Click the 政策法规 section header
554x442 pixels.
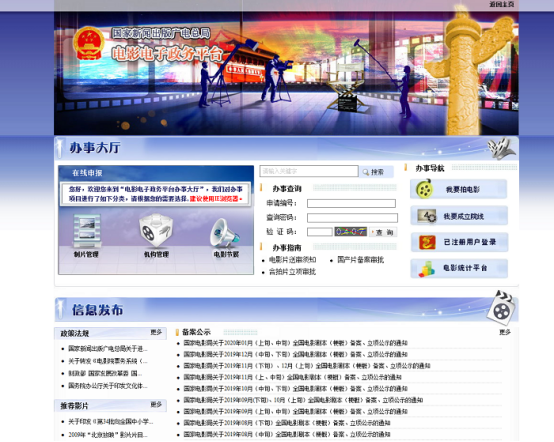pos(75,333)
